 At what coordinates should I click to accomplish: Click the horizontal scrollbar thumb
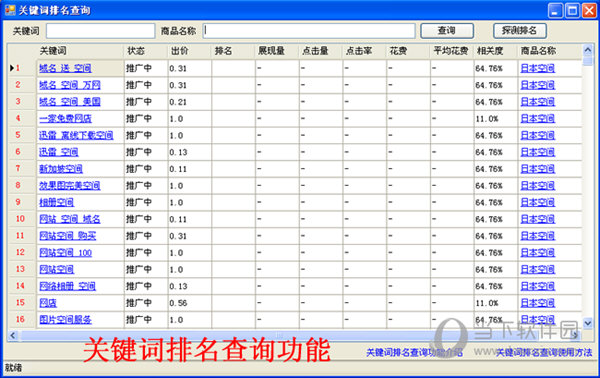(279, 336)
